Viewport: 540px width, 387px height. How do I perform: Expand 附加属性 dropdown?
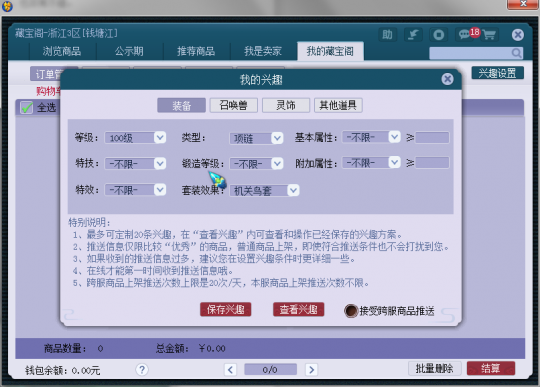point(371,162)
